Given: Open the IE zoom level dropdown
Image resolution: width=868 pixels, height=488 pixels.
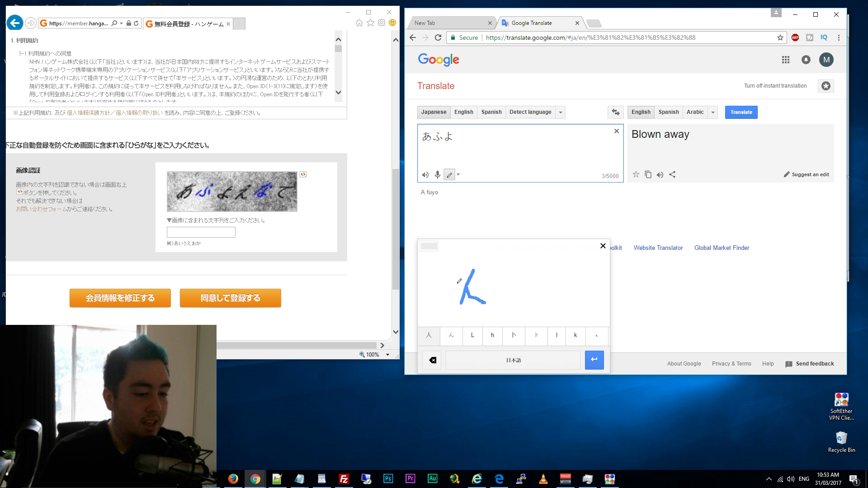Looking at the screenshot, I should click(x=387, y=355).
